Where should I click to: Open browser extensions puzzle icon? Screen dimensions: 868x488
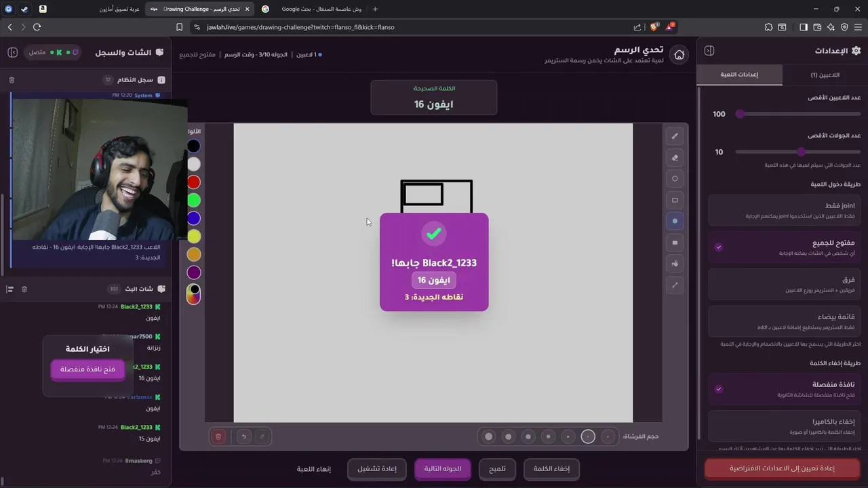tap(768, 27)
